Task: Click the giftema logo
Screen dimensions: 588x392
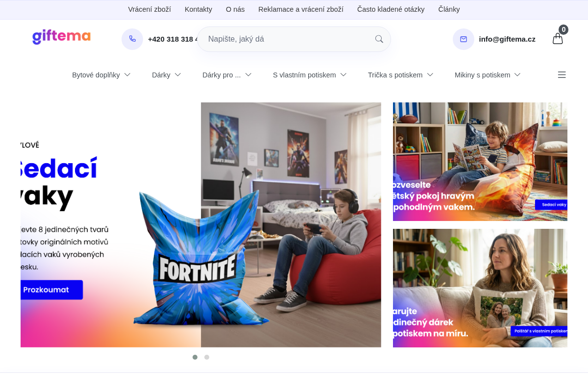Action: (61, 37)
